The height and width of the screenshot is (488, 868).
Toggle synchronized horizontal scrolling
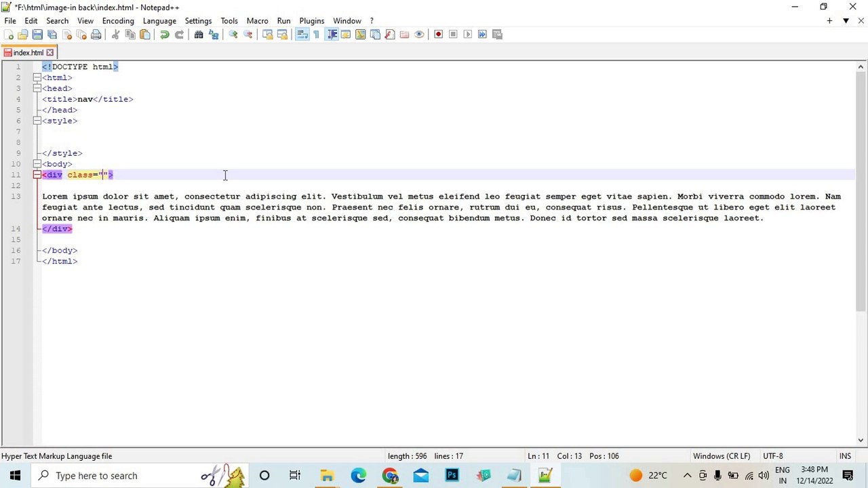tap(282, 35)
